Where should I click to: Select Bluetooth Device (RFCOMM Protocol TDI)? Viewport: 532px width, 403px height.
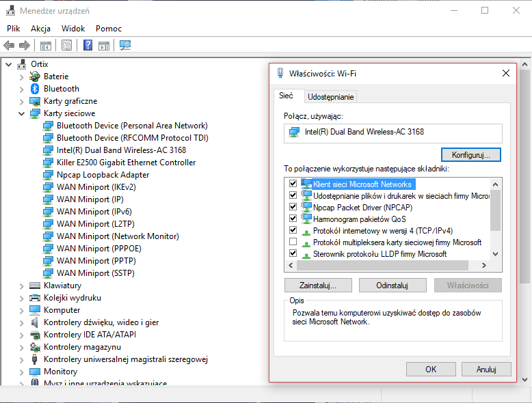point(133,138)
